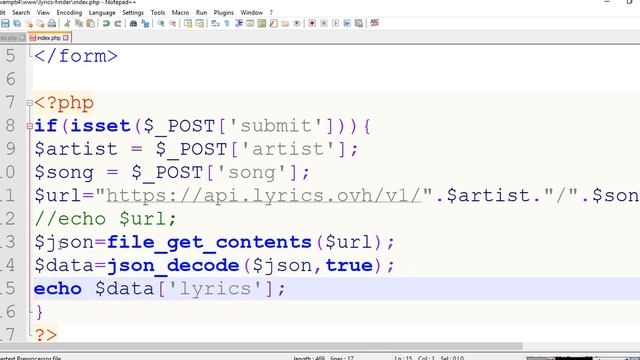Image resolution: width=640 pixels, height=360 pixels.
Task: Open the Tools menu
Action: (158, 13)
